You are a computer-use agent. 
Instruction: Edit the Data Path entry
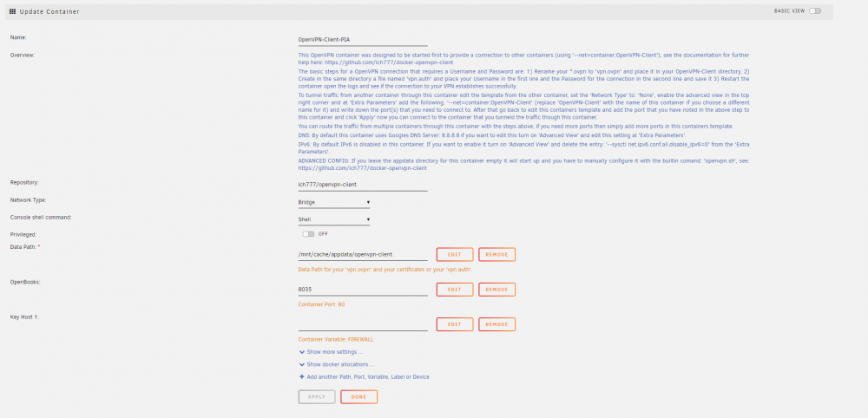[455, 254]
